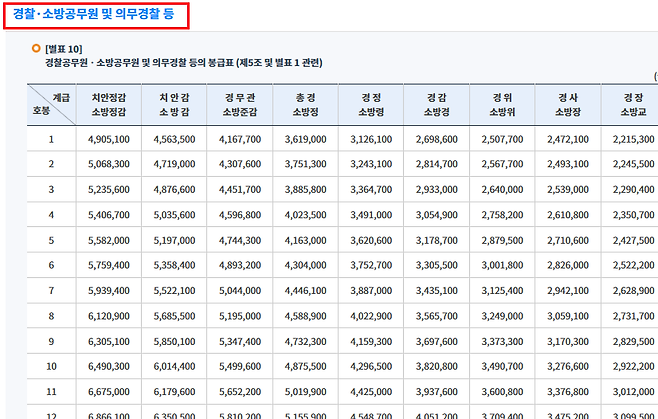Click the salary value 3,619,000
This screenshot has height=419, width=658.
(x=305, y=139)
